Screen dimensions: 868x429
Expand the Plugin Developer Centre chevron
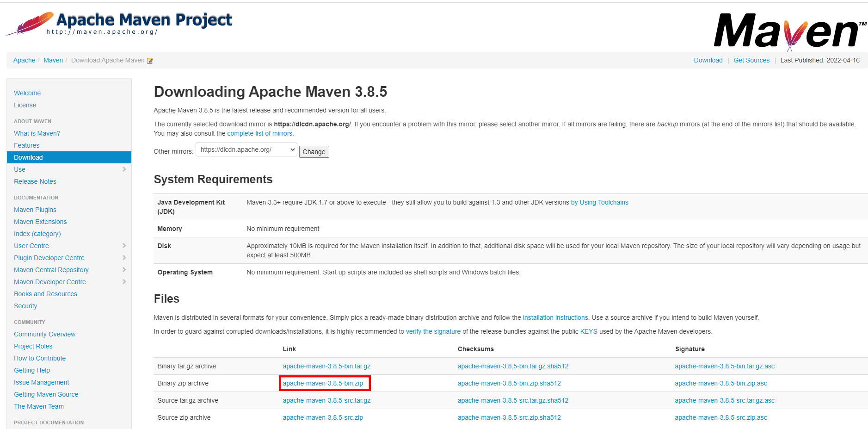point(124,258)
